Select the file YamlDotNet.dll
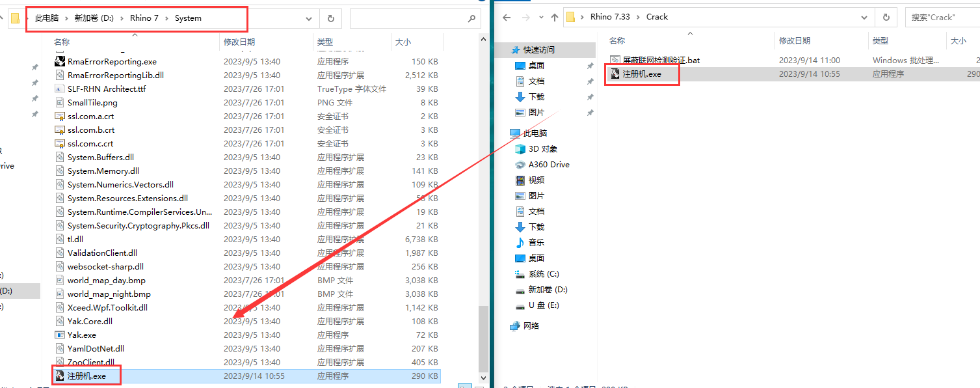This screenshot has height=388, width=980. pos(96,349)
